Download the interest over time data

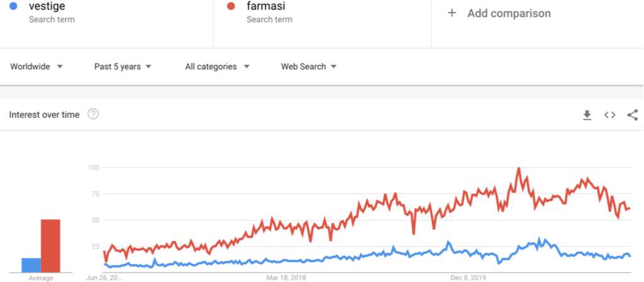pyautogui.click(x=587, y=115)
